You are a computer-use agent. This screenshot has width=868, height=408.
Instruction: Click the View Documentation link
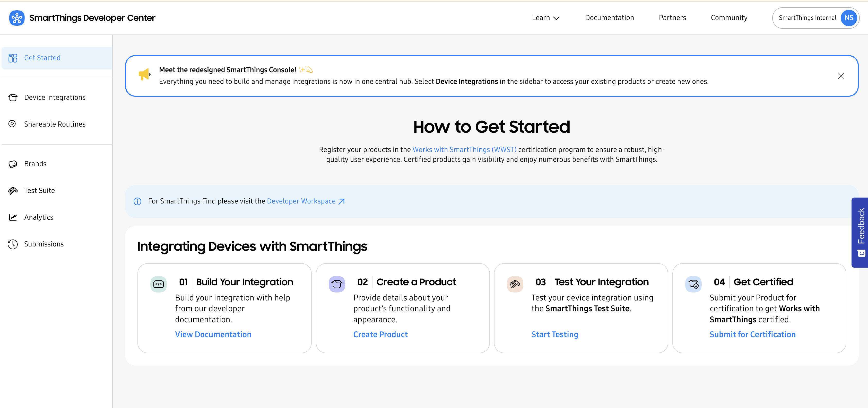click(x=213, y=335)
